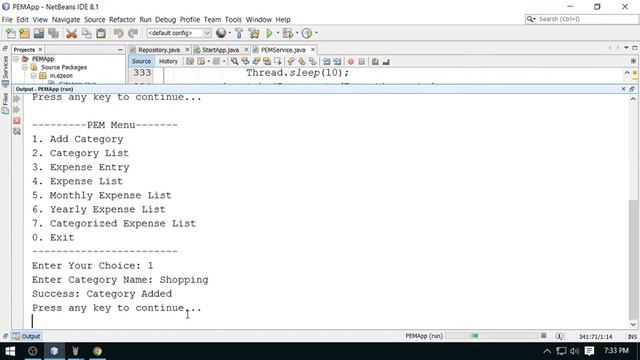The height and width of the screenshot is (360, 640).
Task: Open the File menu
Action: click(7, 20)
